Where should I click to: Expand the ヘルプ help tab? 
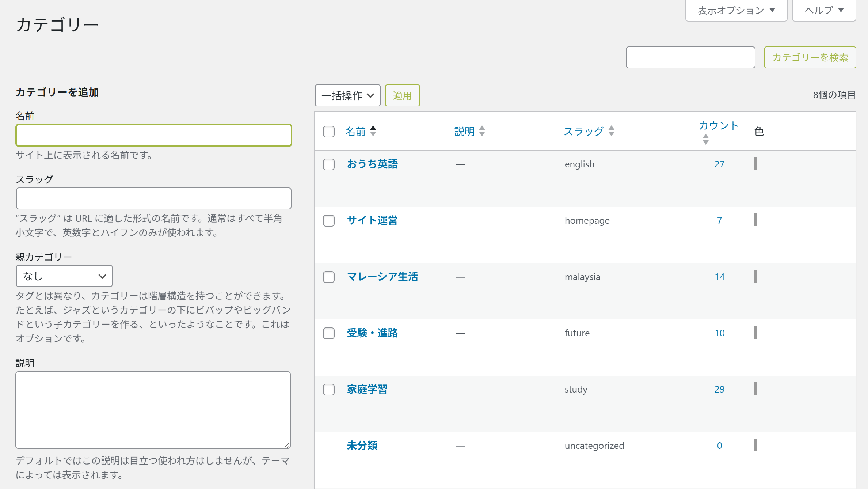pyautogui.click(x=824, y=10)
